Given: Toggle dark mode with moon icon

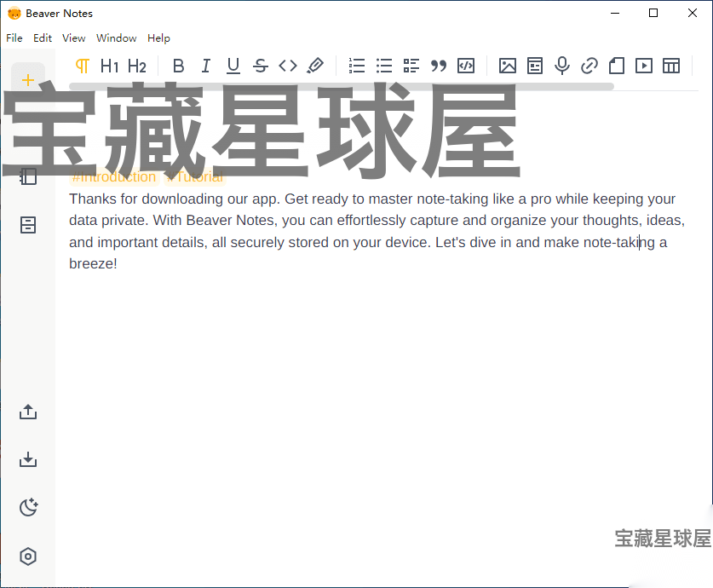Looking at the screenshot, I should point(28,507).
